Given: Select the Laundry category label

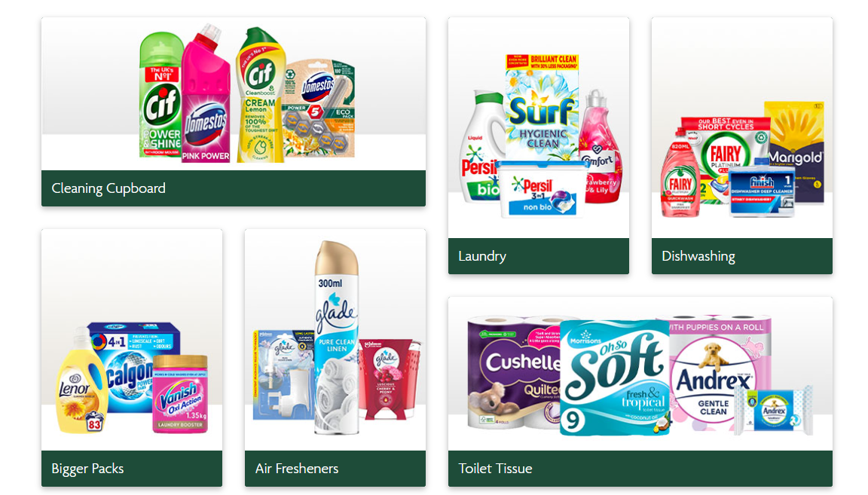Looking at the screenshot, I should point(482,256).
